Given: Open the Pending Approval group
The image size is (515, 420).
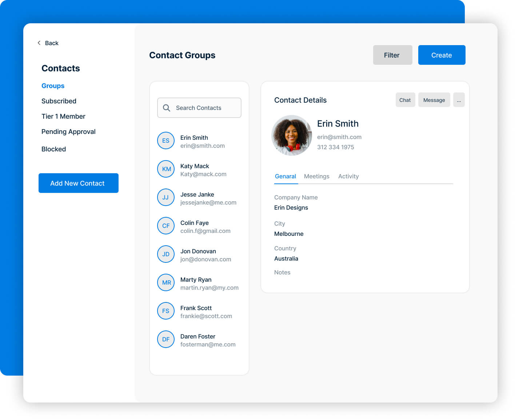Looking at the screenshot, I should click(68, 132).
